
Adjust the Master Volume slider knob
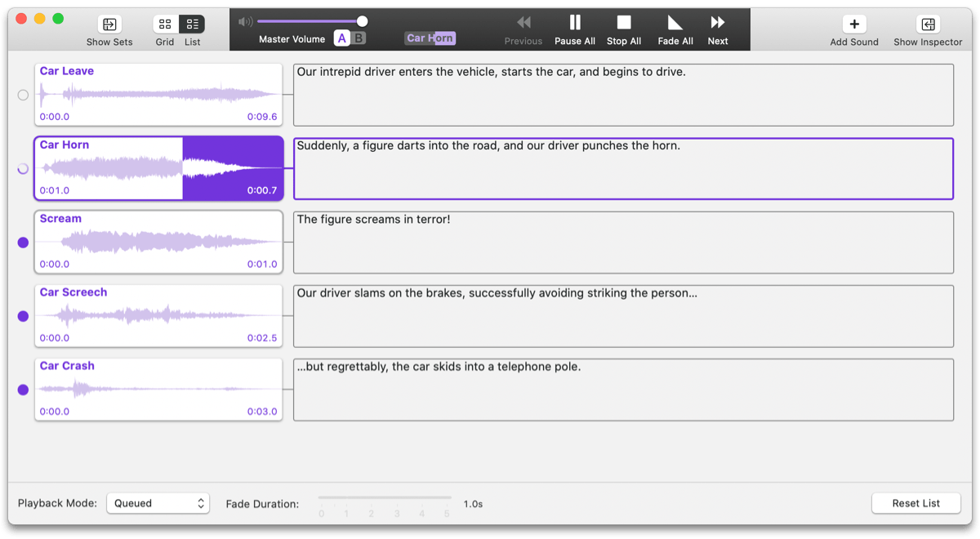(362, 21)
